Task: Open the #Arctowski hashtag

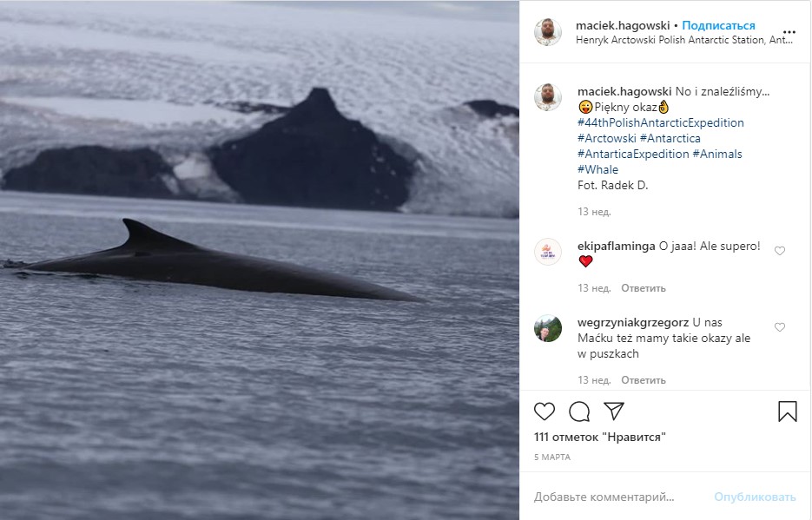Action: point(606,138)
